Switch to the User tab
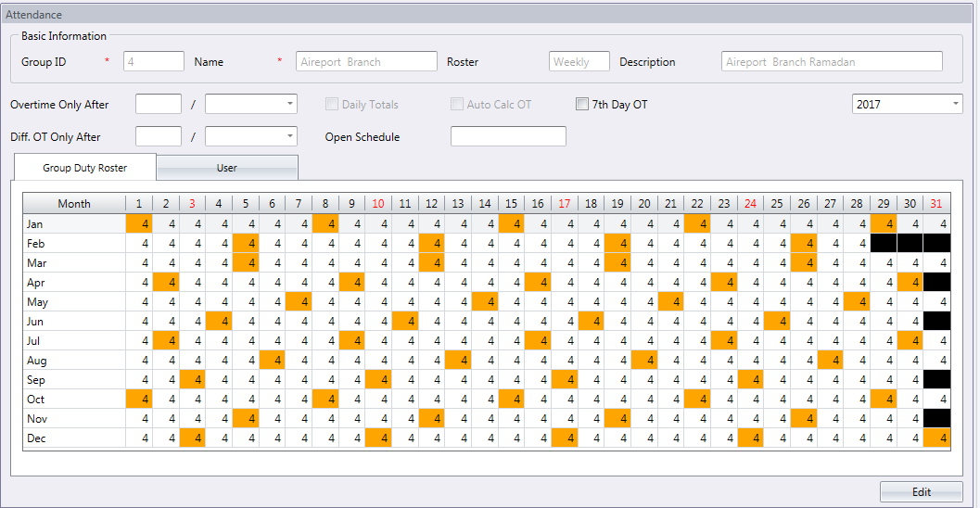 click(x=227, y=168)
